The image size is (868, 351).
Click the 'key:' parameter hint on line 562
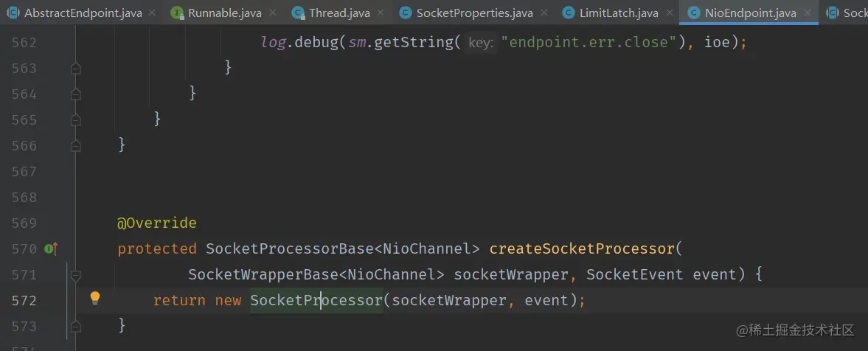481,43
